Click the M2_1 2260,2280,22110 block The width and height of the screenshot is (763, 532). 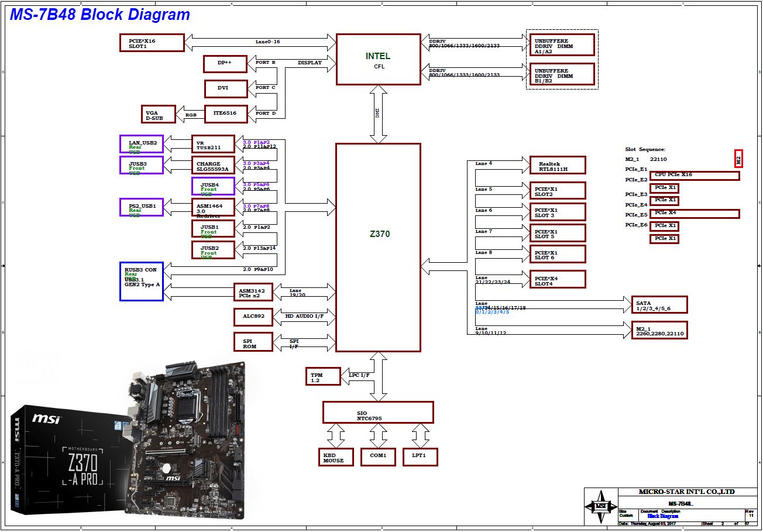point(659,330)
